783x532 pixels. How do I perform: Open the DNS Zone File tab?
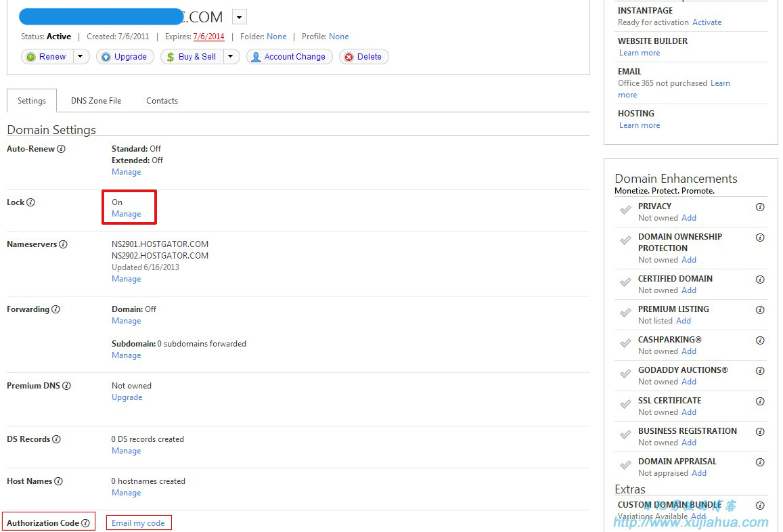[96, 101]
